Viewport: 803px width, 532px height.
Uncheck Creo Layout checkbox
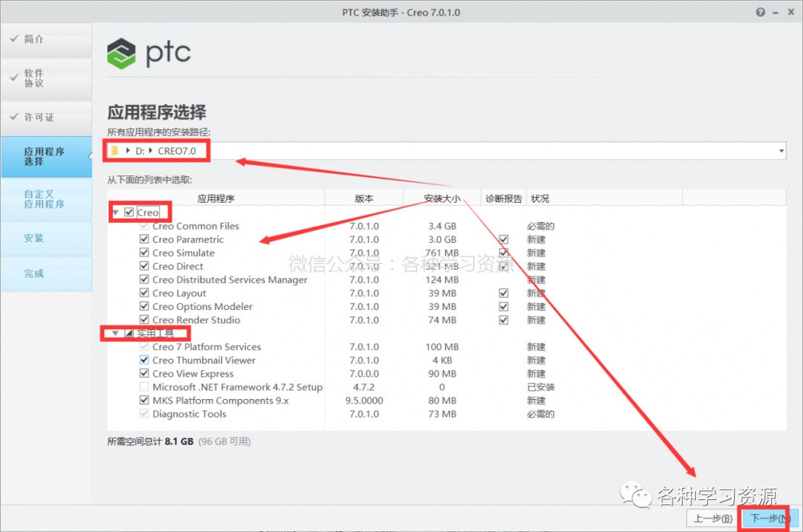tap(144, 293)
